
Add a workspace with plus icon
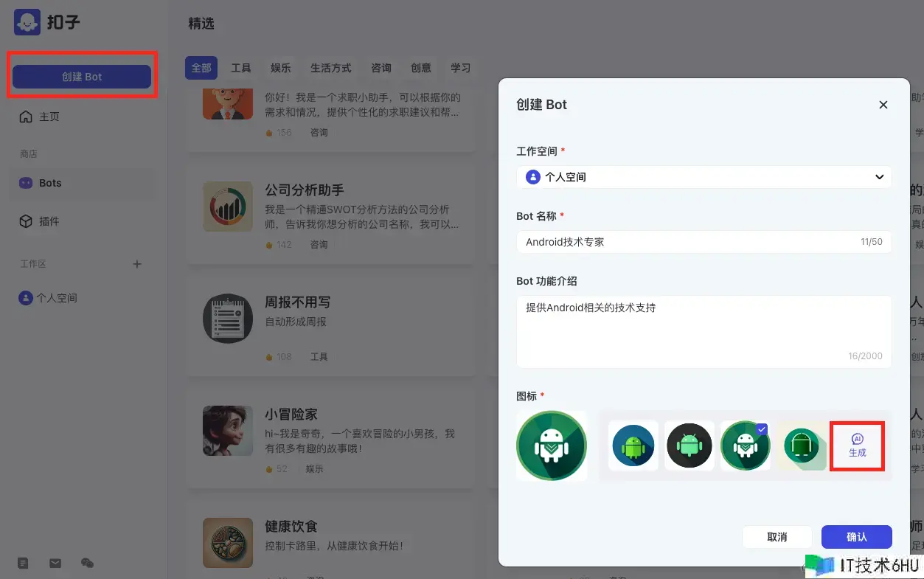(136, 264)
